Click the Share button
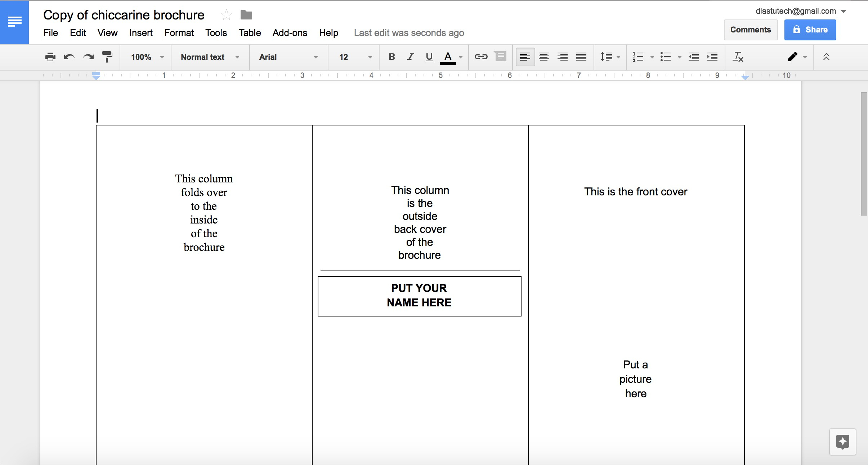Image resolution: width=868 pixels, height=465 pixels. click(809, 29)
